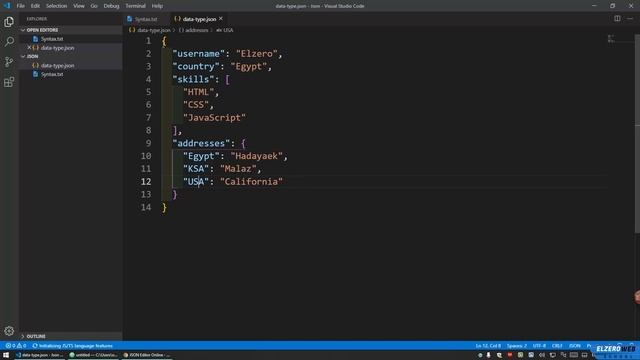Open the File menu
Screen dimensions: 640x360
point(20,6)
